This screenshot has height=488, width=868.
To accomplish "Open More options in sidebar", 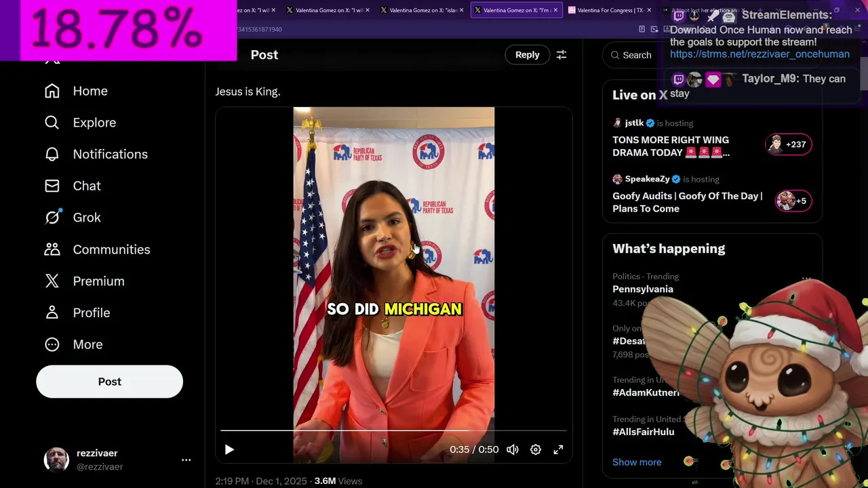I will (x=73, y=344).
